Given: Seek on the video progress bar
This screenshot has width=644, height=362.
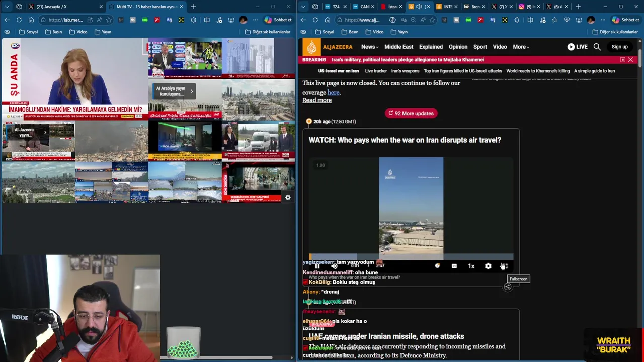Looking at the screenshot, I should pos(411,257).
